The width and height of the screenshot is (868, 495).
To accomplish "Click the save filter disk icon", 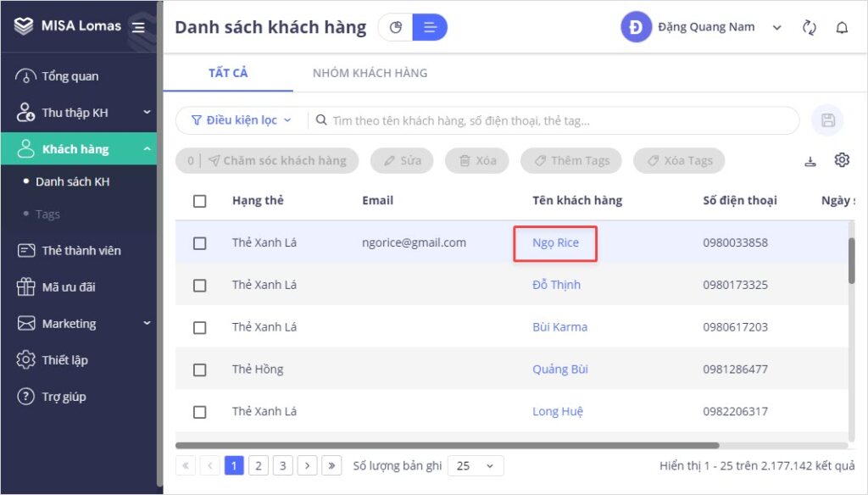I will pos(827,120).
